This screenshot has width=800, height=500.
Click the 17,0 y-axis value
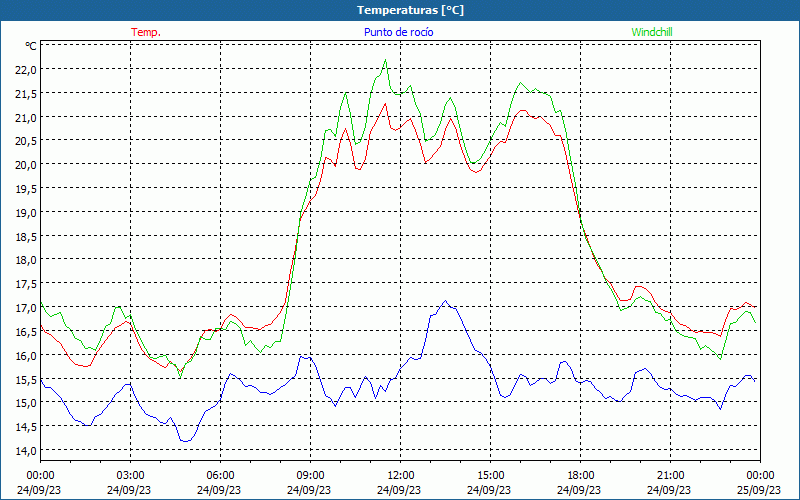[x=26, y=308]
